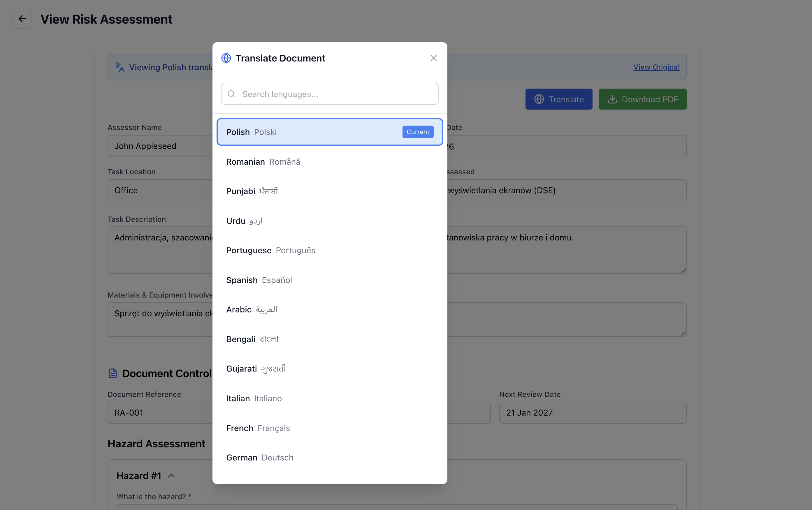Click the blue Translate button

click(x=558, y=99)
